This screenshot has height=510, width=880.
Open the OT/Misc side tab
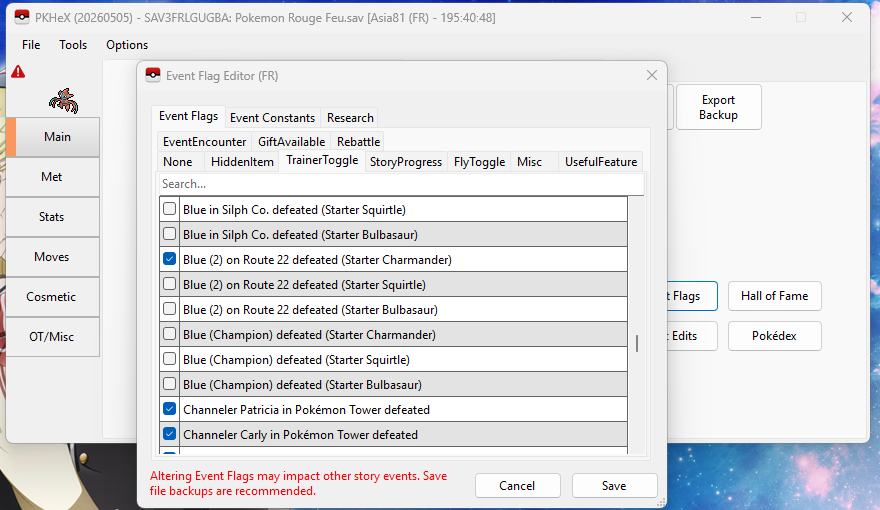tap(52, 337)
